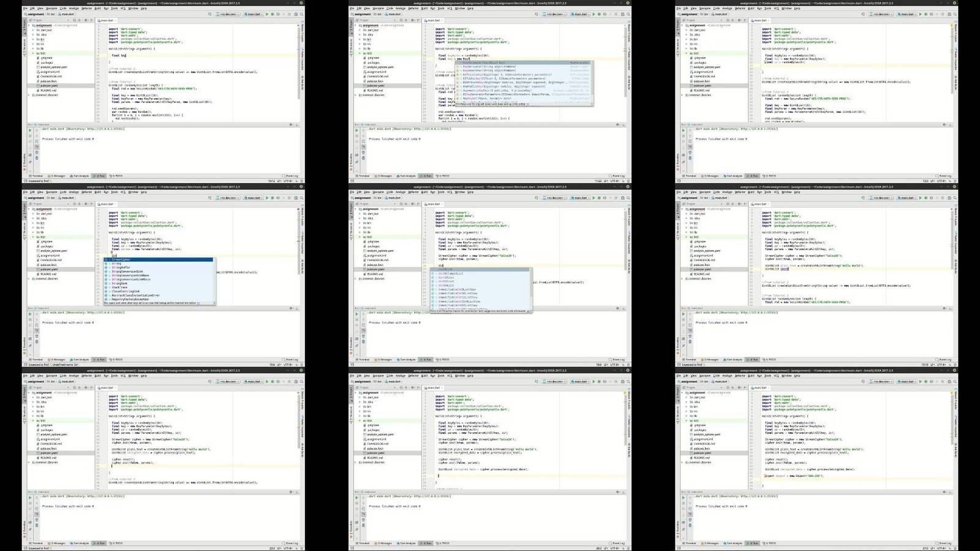Open the Refactor menu in the top-right frame
Image resolution: width=980 pixels, height=551 pixels.
point(740,9)
